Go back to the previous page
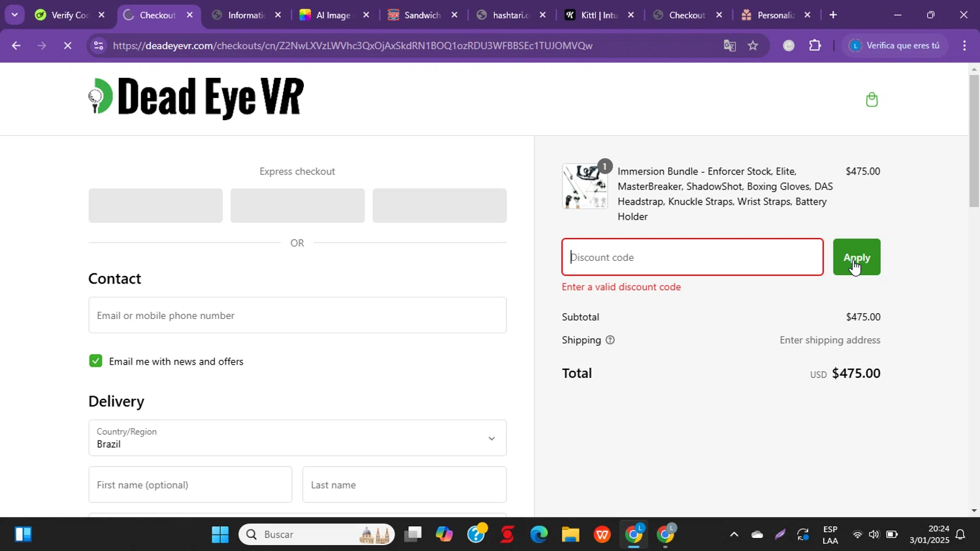This screenshot has height=551, width=980. pyautogui.click(x=16, y=46)
